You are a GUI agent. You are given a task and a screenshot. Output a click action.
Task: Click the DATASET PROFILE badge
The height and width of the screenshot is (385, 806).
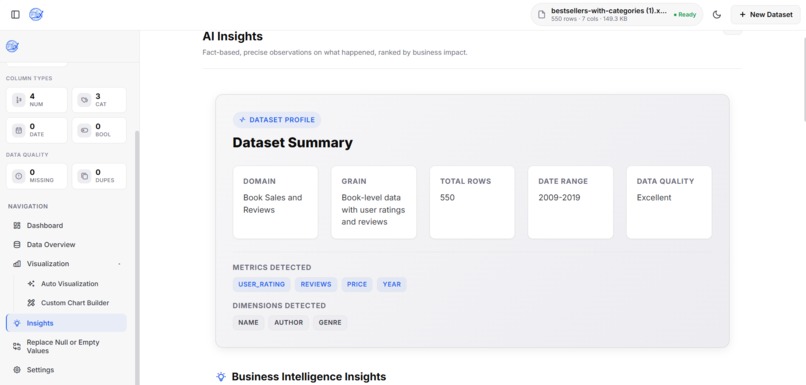[277, 120]
